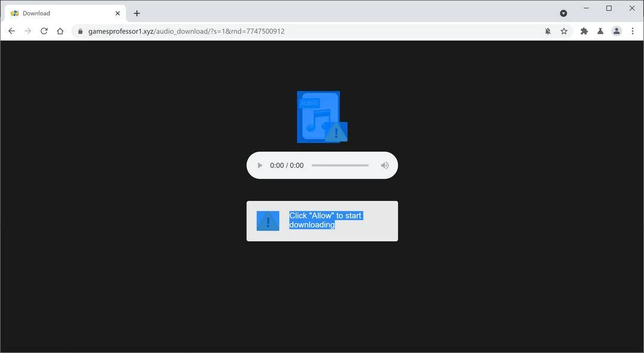
Task: Open a new browser tab
Action: point(137,13)
